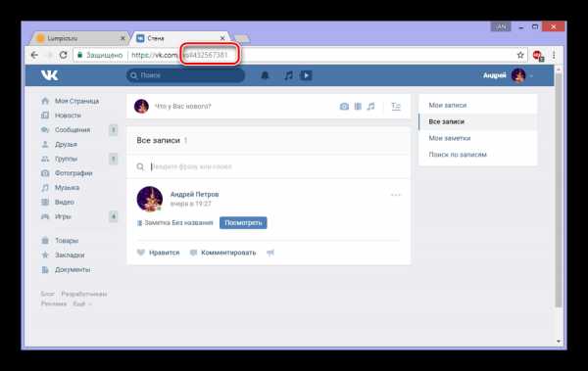The image size is (588, 371).
Task: Switch to the Lumpics.ru browser tab
Action: tap(78, 38)
